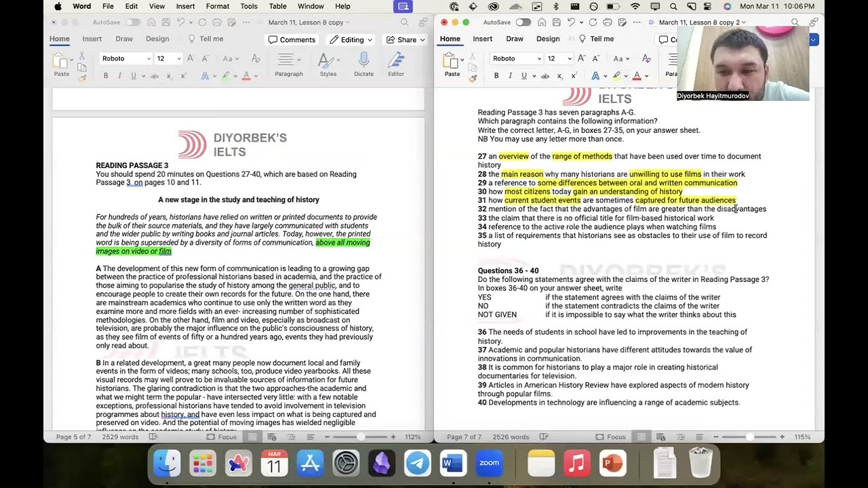The image size is (868, 488).
Task: Click Dictate microphone in left window
Action: (363, 64)
